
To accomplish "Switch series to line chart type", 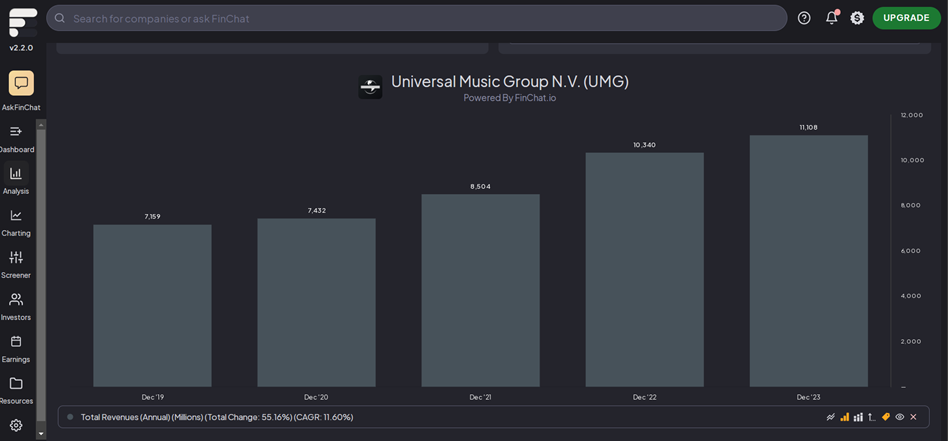I will click(831, 417).
